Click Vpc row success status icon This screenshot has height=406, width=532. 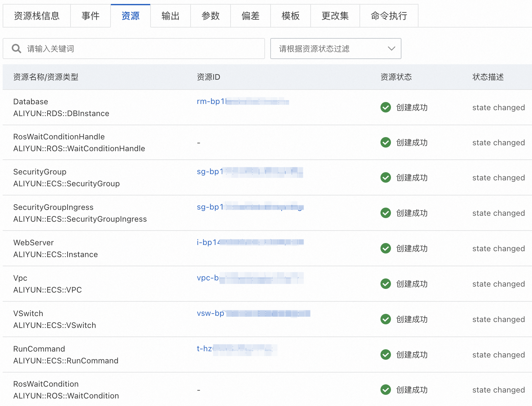point(386,284)
